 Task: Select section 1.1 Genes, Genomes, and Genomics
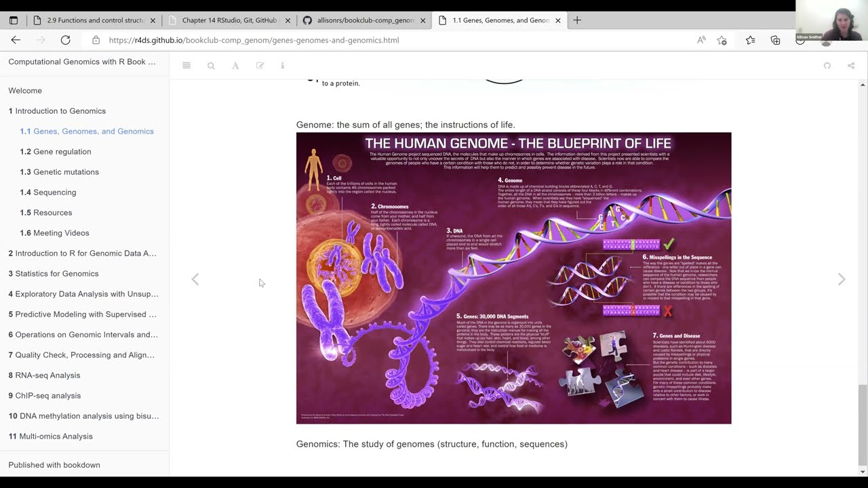pos(87,131)
